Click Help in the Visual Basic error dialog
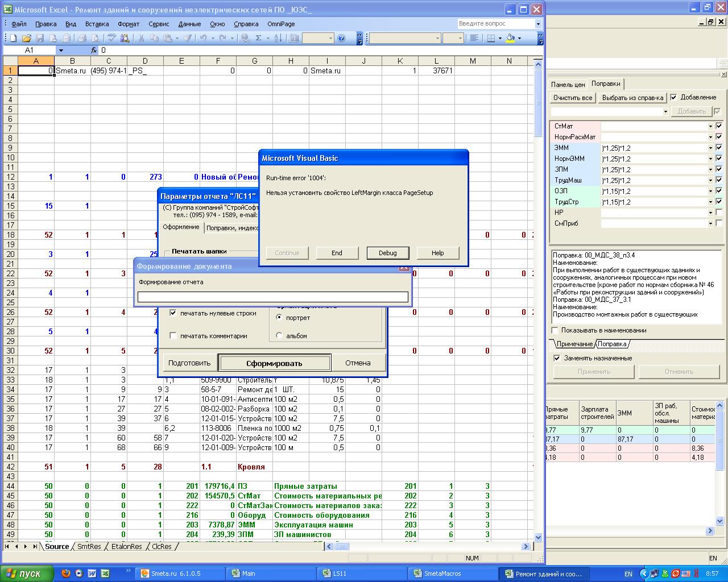728x582 pixels. (437, 253)
